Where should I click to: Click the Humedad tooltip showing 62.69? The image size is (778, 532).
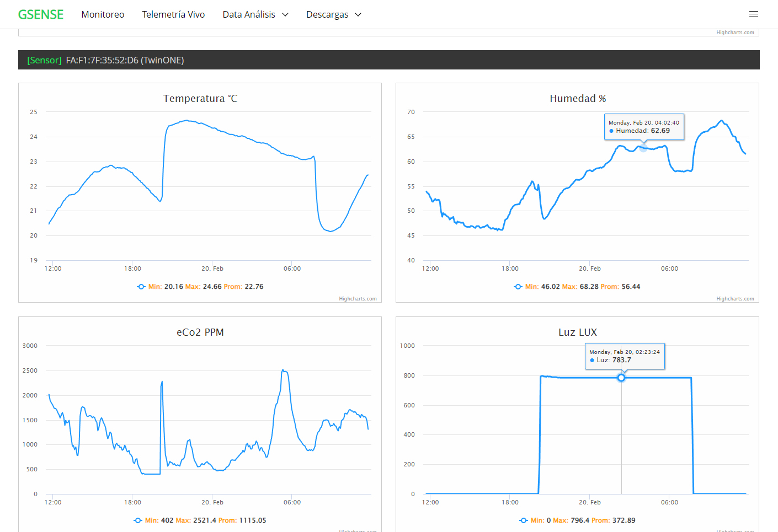(644, 127)
